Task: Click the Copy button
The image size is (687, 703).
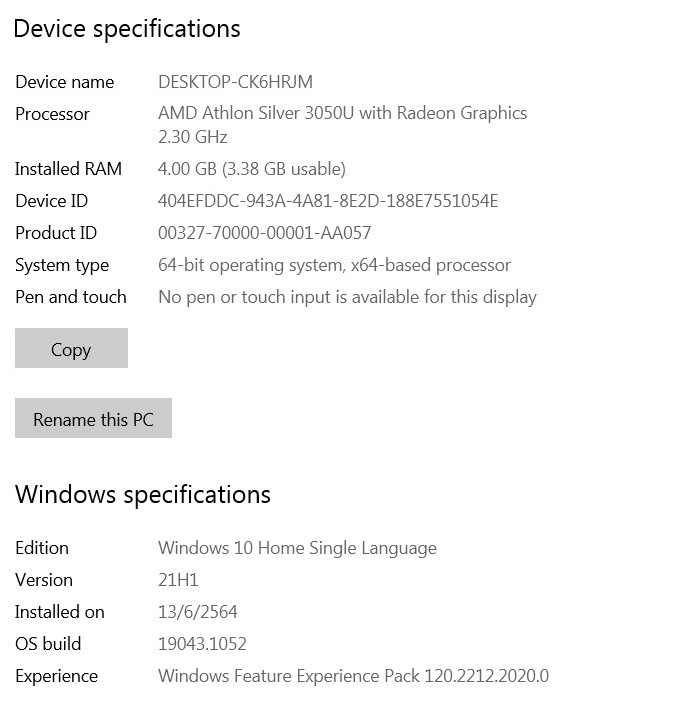Action: (x=71, y=348)
